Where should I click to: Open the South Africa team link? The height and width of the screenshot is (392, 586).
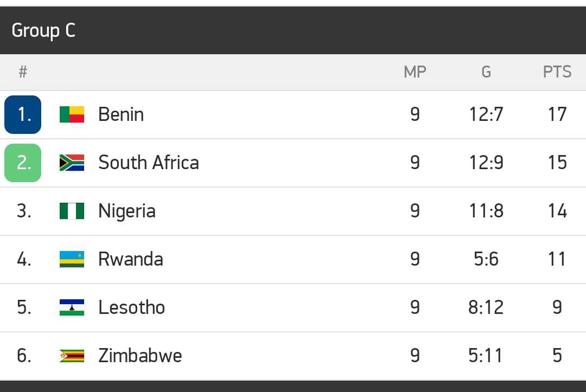pyautogui.click(x=148, y=163)
